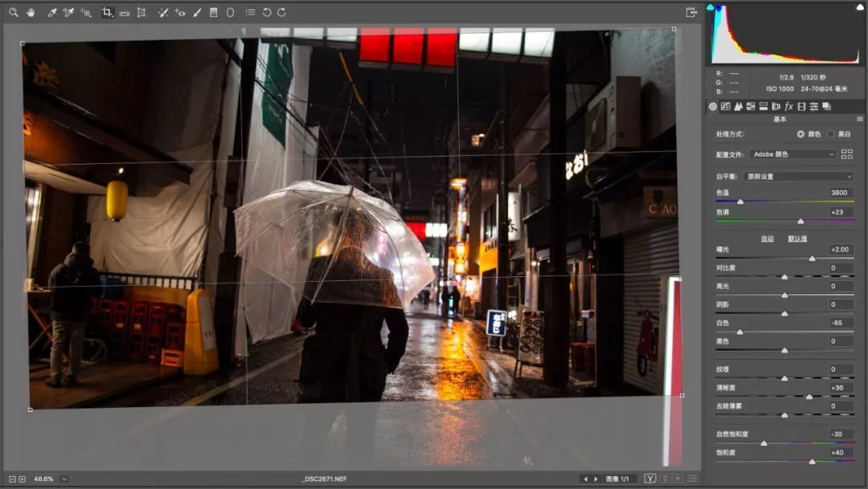Open the Basic panel tab
The width and height of the screenshot is (868, 489).
[x=713, y=106]
